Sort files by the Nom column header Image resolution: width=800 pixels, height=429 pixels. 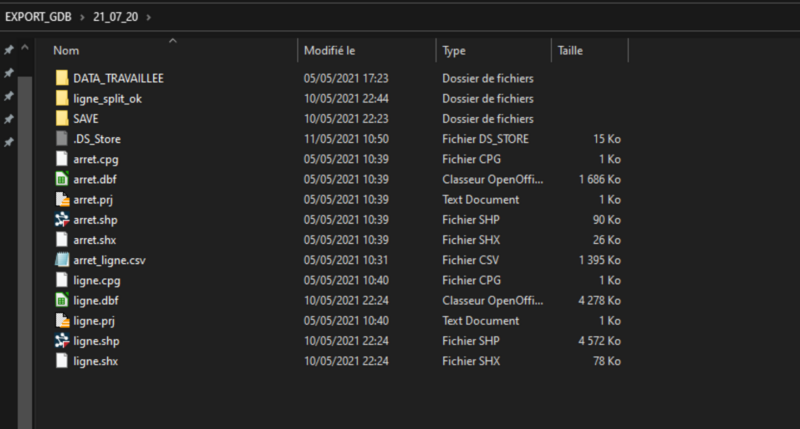tap(66, 50)
